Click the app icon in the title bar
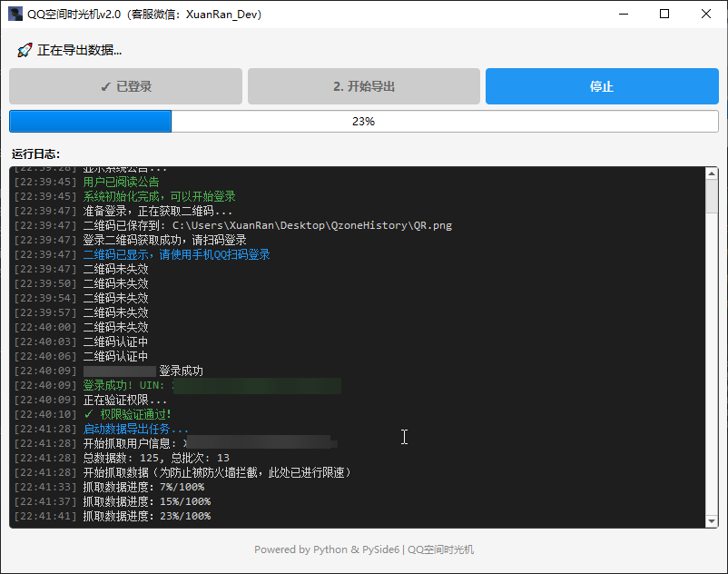This screenshot has height=574, width=728. click(x=15, y=14)
